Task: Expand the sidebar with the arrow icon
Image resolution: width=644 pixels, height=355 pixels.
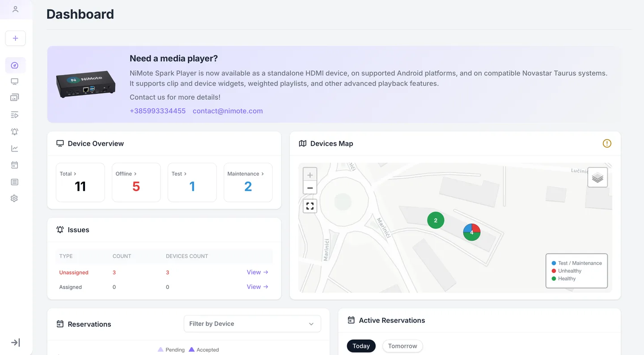Action: pyautogui.click(x=16, y=342)
